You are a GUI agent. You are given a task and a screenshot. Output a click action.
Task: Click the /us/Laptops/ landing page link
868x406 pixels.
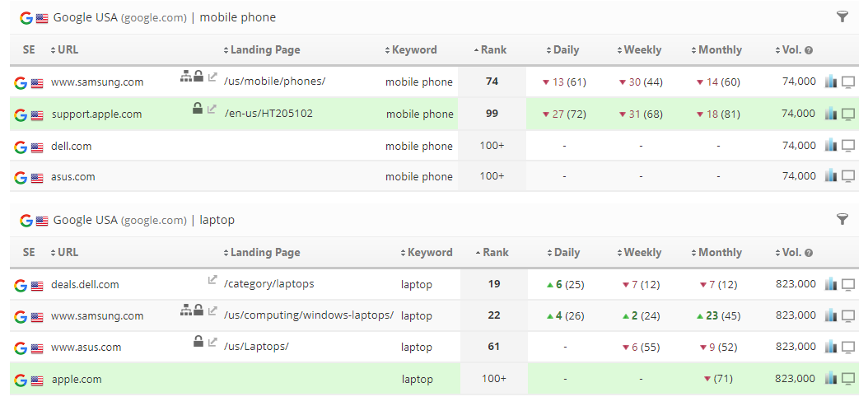click(x=256, y=347)
